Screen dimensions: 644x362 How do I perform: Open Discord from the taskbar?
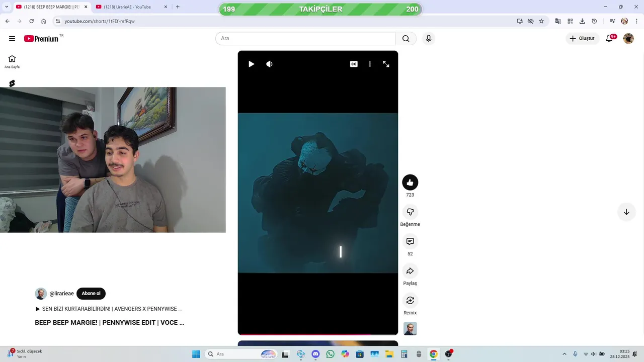315,354
